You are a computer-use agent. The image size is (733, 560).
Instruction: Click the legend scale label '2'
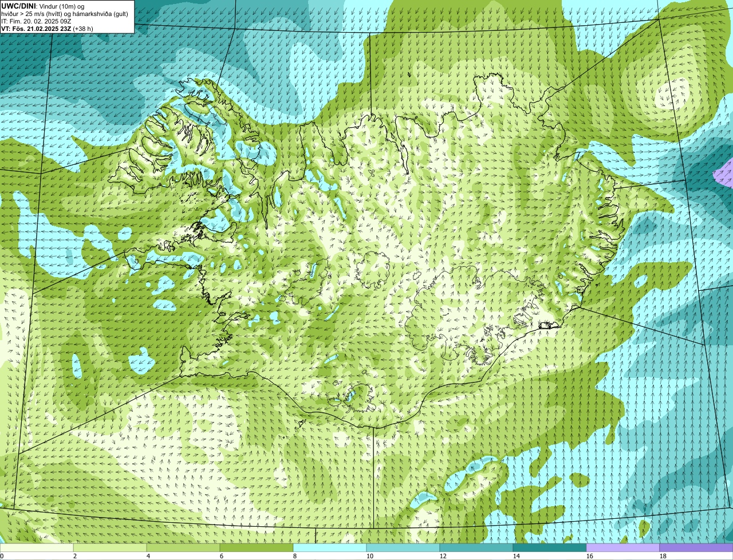coord(75,556)
